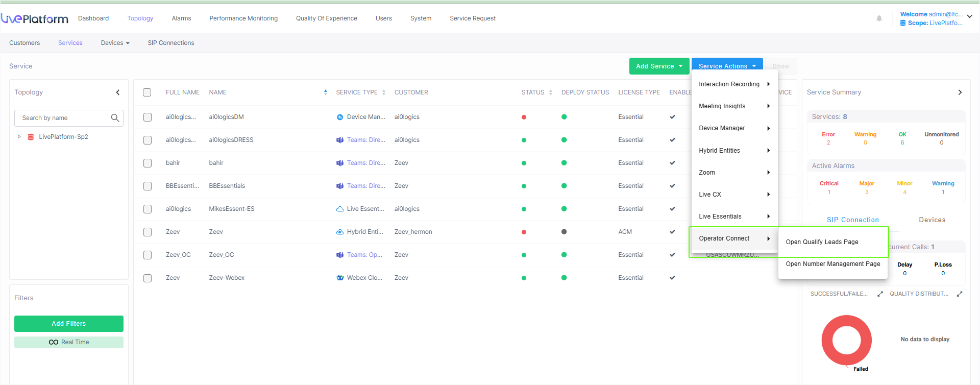
Task: Open the Add Service dropdown
Action: coord(659,66)
